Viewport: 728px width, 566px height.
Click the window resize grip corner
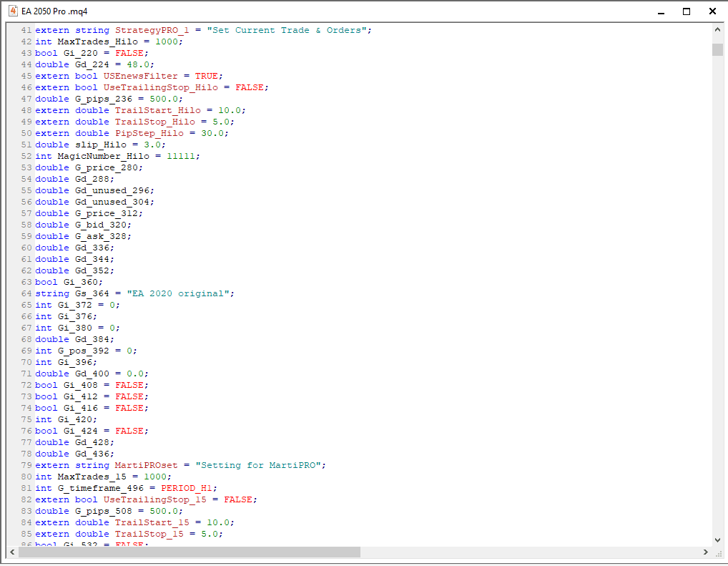tap(718, 553)
